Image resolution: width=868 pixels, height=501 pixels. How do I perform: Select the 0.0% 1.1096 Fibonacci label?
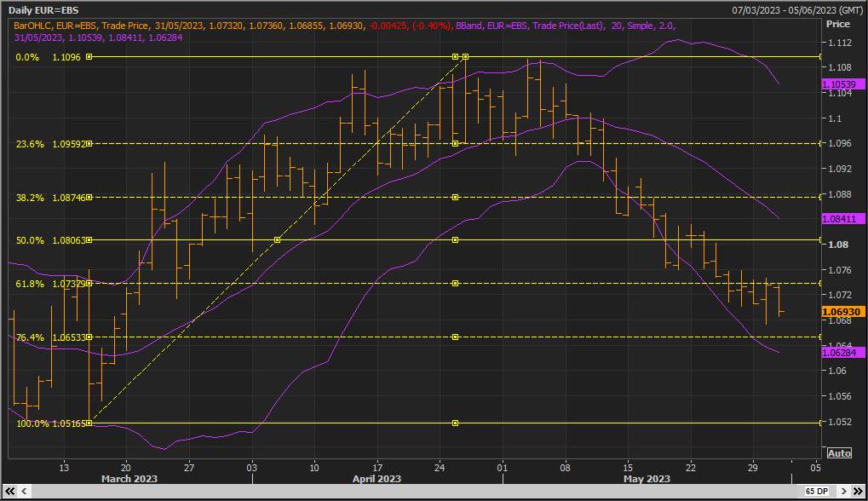[x=49, y=57]
